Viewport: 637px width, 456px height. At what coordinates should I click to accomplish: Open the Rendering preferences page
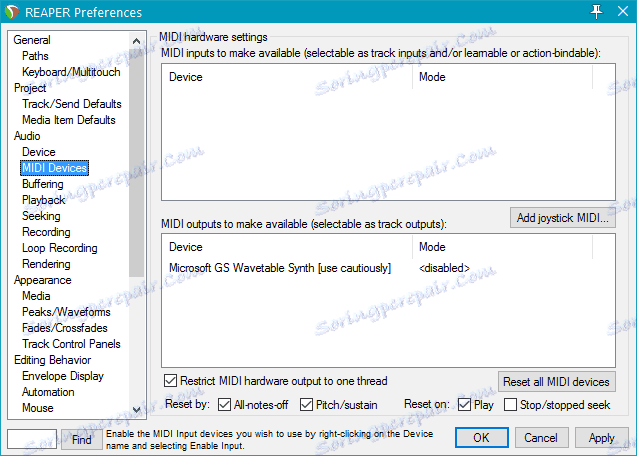point(46,264)
